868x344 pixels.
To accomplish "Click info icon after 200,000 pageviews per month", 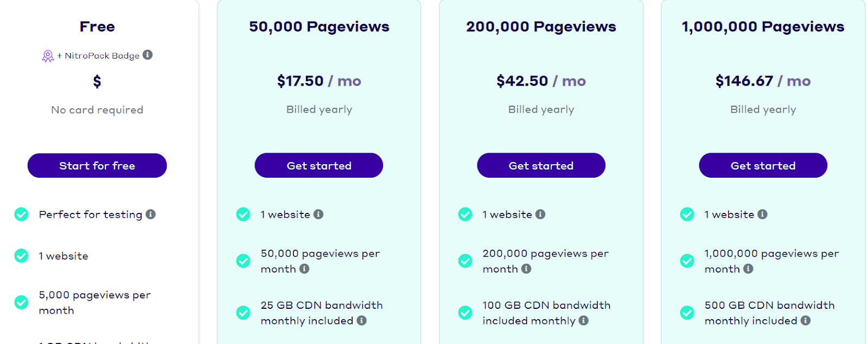I will pos(526,269).
